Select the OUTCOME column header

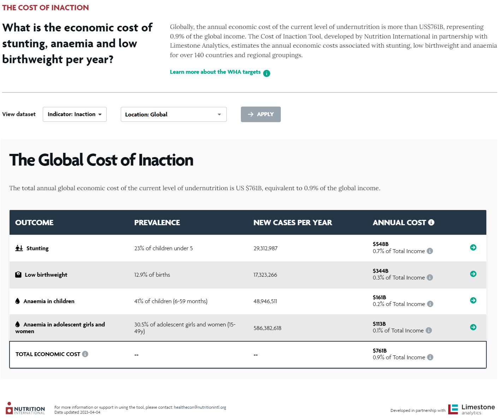click(x=34, y=222)
